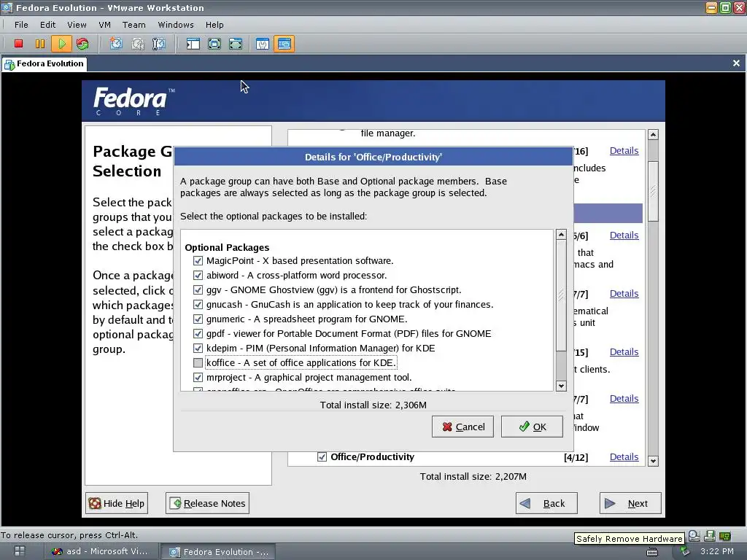Image resolution: width=747 pixels, height=560 pixels.
Task: Click Safely Remove Hardware tray icon
Action: pos(684,551)
